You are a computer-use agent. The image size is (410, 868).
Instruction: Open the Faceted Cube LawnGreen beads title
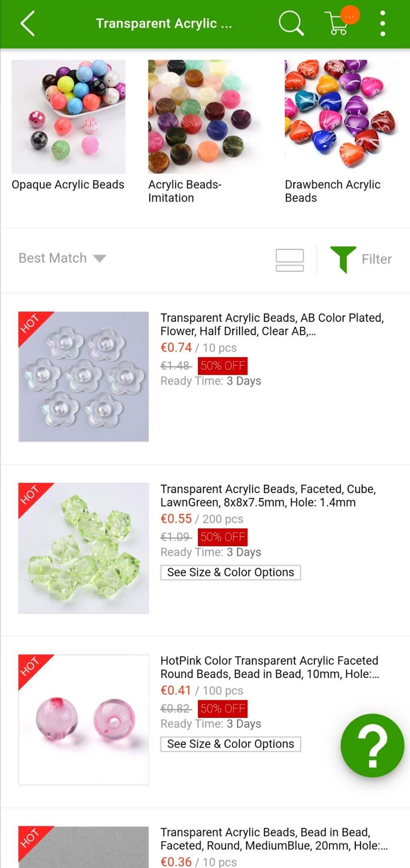268,495
